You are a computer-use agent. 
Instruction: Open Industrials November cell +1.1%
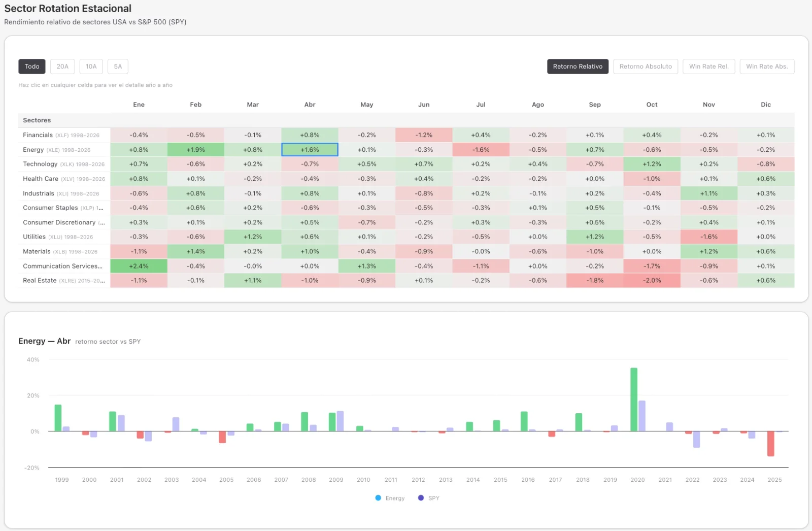709,193
